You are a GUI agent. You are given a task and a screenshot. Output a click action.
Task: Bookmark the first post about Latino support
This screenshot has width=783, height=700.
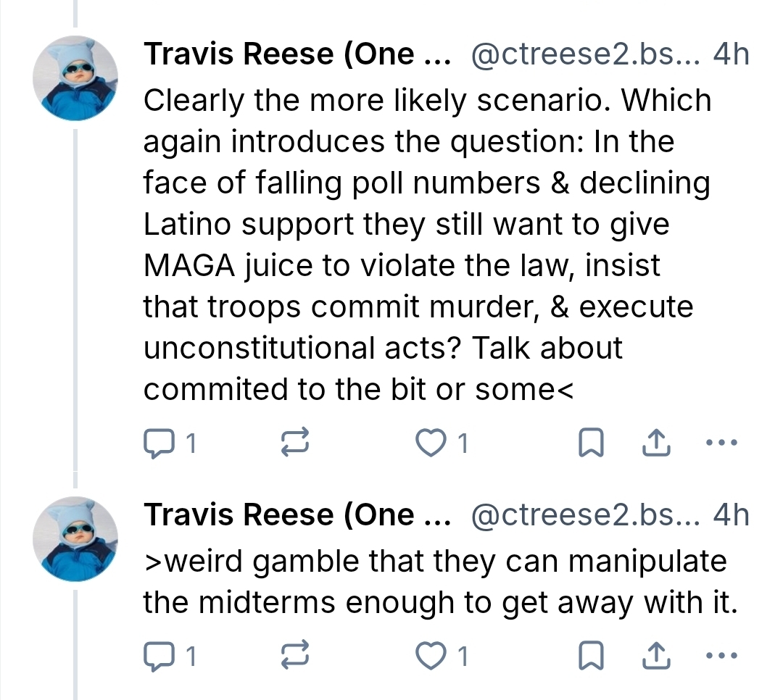(x=591, y=443)
